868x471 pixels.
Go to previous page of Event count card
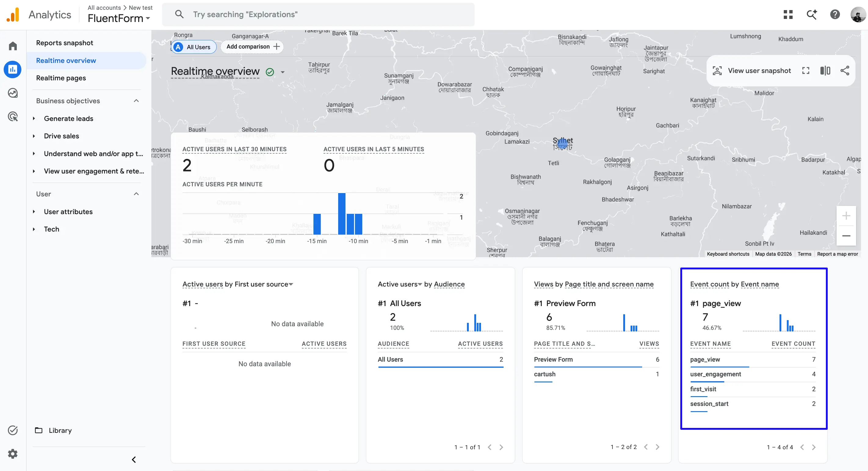(x=802, y=447)
